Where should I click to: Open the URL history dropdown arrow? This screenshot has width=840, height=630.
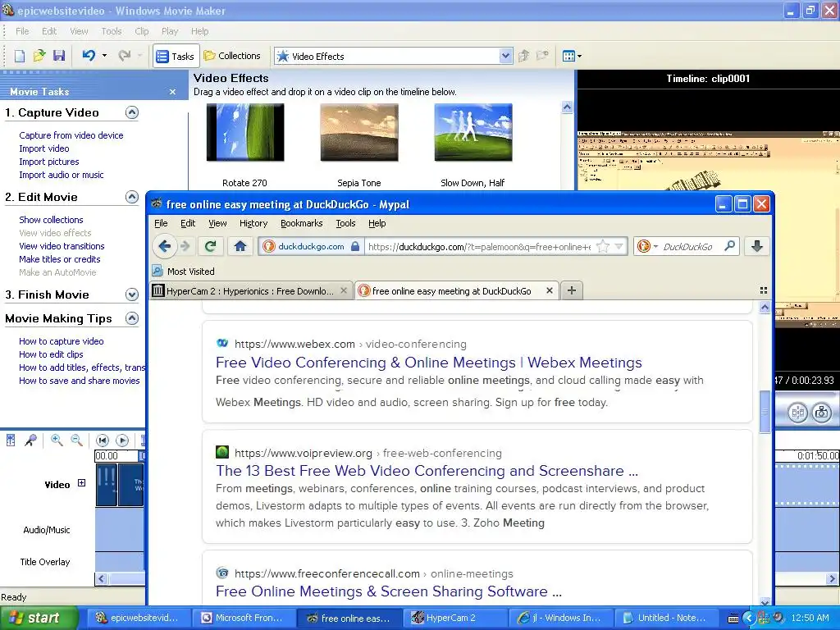tap(619, 247)
